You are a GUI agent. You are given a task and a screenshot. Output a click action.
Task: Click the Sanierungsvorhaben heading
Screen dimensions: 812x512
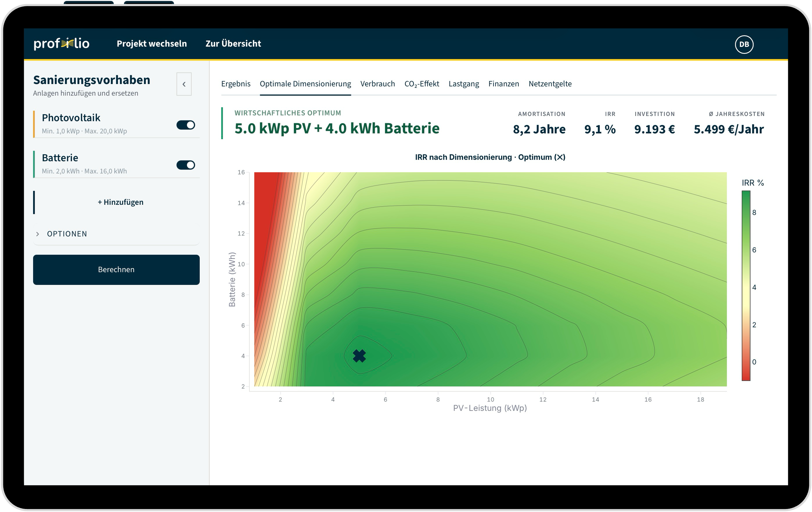92,80
